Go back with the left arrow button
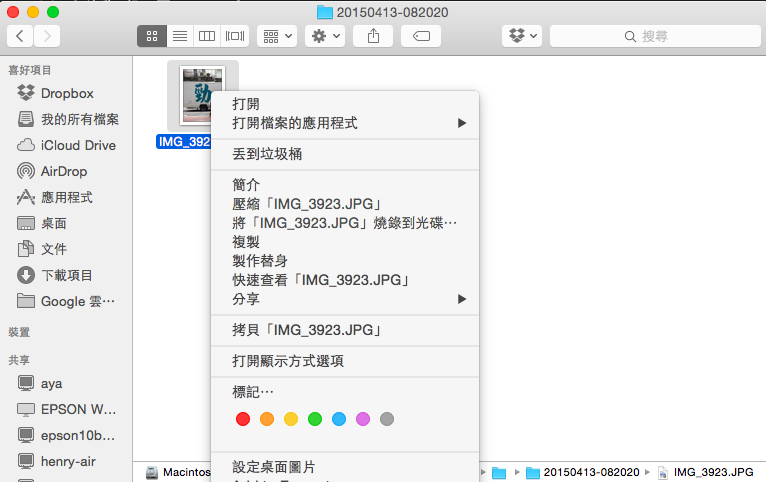 (x=20, y=36)
